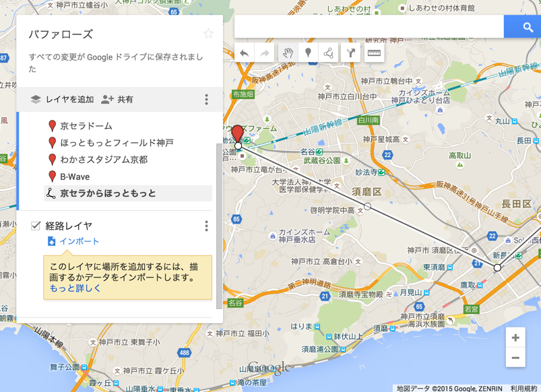Click line start handle under the red marker
The image size is (541, 392).
[x=238, y=146]
